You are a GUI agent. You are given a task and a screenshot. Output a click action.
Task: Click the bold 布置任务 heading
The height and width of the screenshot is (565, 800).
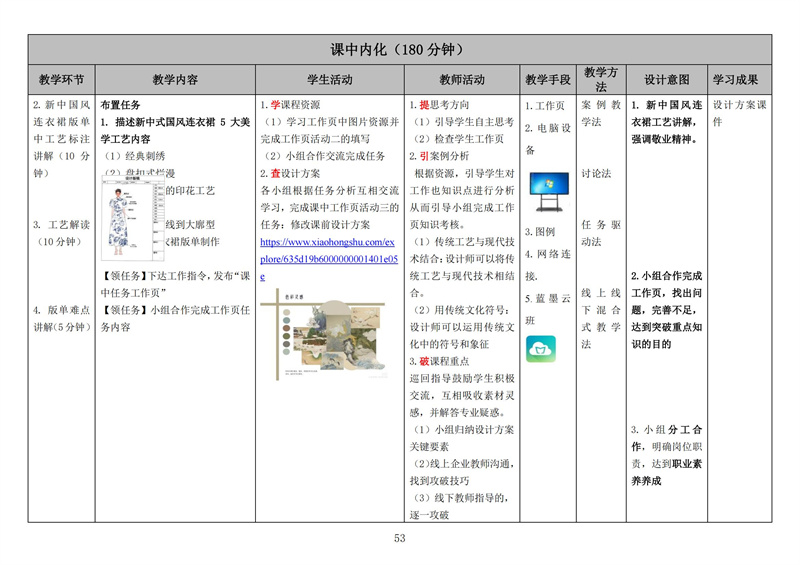click(x=120, y=105)
